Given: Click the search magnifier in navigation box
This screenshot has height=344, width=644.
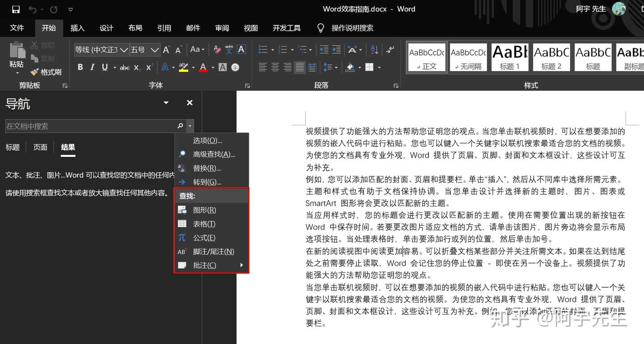Looking at the screenshot, I should coord(180,126).
